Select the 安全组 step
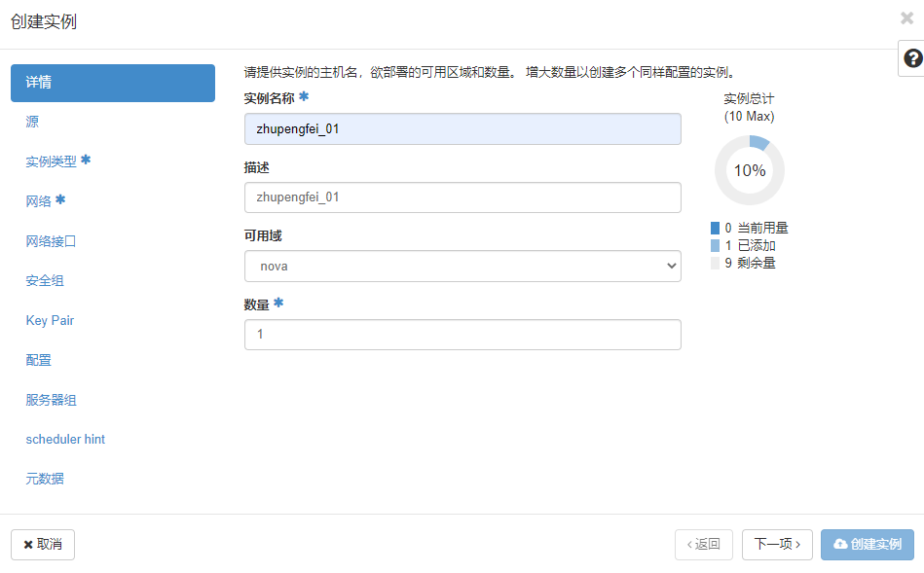Image resolution: width=924 pixels, height=573 pixels. (x=45, y=281)
